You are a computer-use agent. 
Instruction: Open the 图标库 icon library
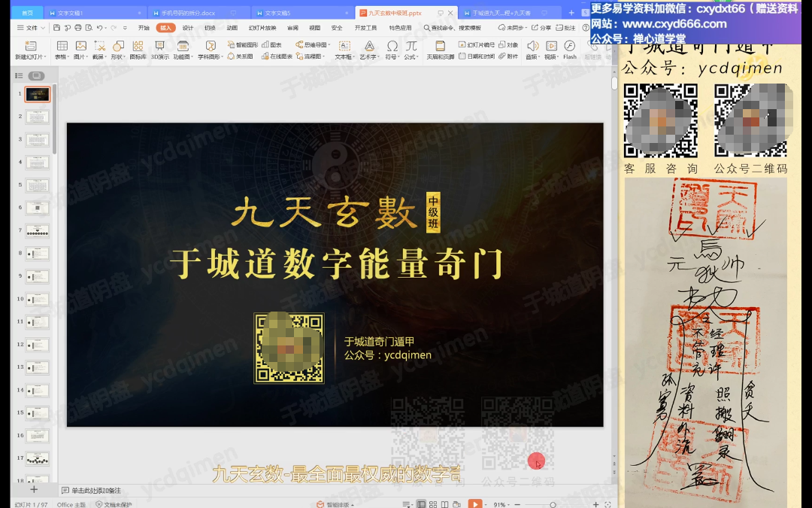pyautogui.click(x=138, y=50)
